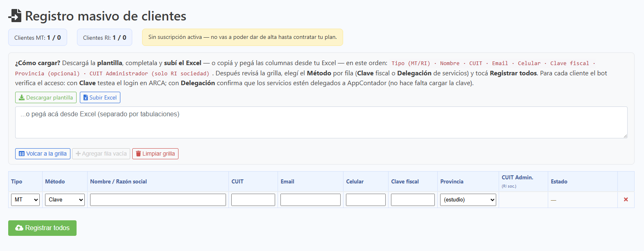Expand the Provincia dropdown showing (estudio)
This screenshot has width=644, height=251.
468,200
